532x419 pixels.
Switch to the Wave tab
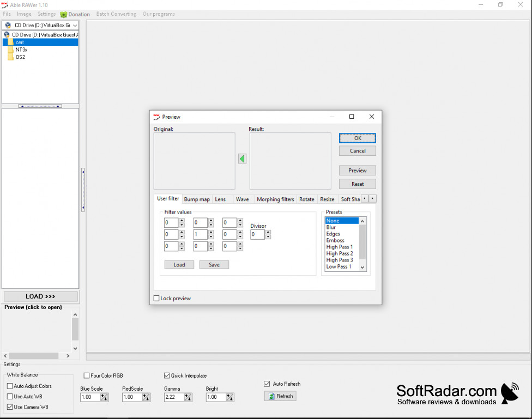pyautogui.click(x=242, y=199)
